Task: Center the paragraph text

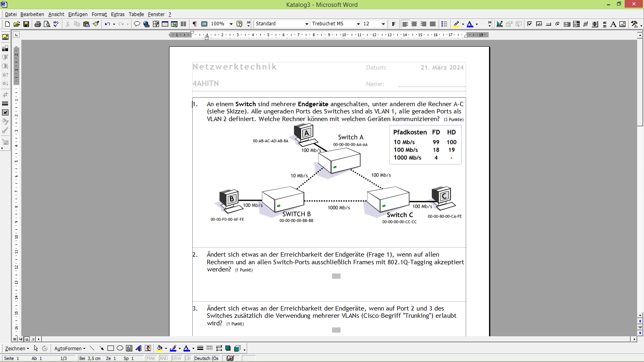Action: (414, 24)
